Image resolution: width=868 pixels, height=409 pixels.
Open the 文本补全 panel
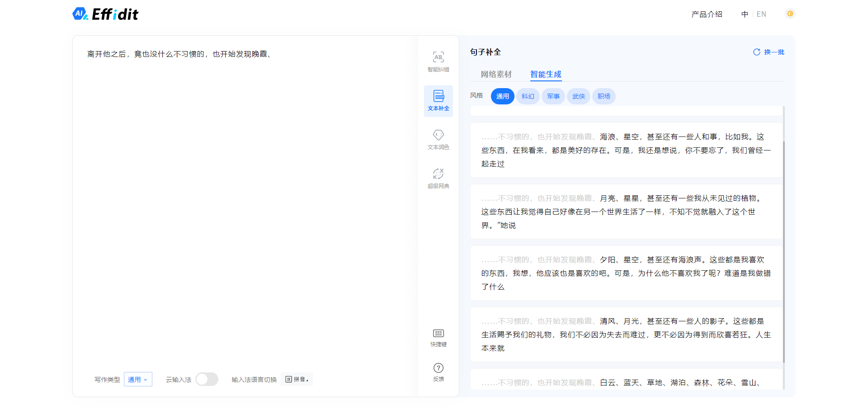click(x=438, y=100)
